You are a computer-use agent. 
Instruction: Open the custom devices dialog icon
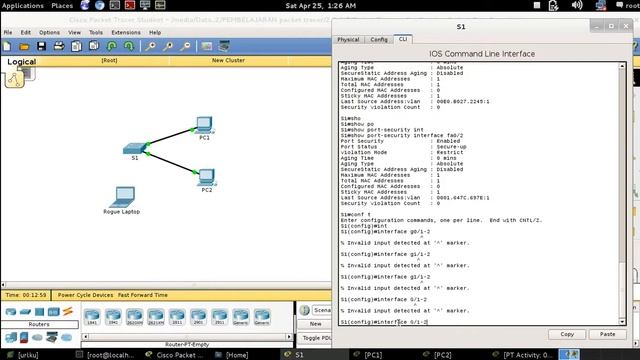(224, 46)
